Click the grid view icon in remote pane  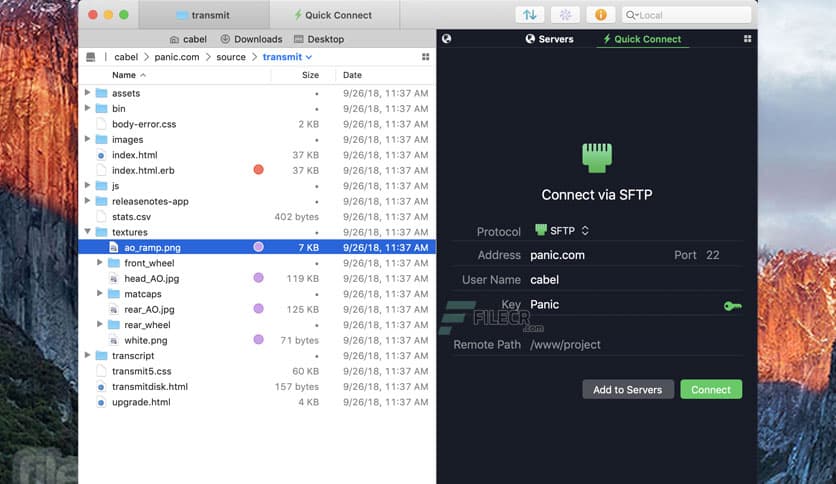747,39
